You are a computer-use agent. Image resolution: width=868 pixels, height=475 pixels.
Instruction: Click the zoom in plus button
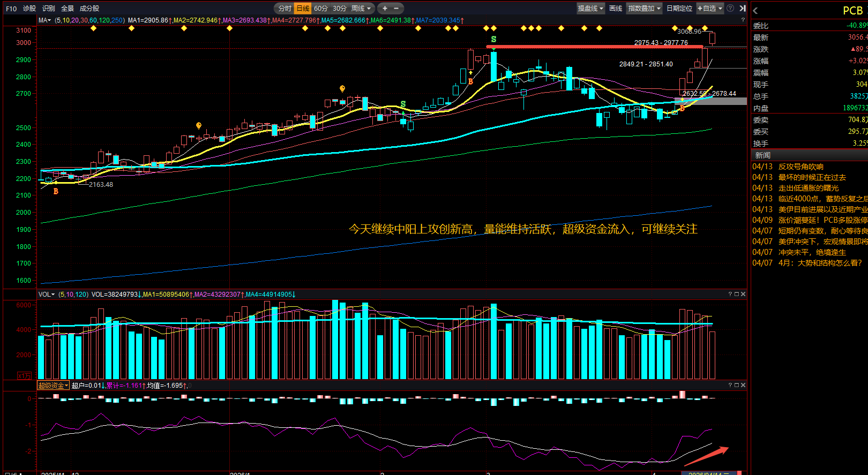[385, 9]
